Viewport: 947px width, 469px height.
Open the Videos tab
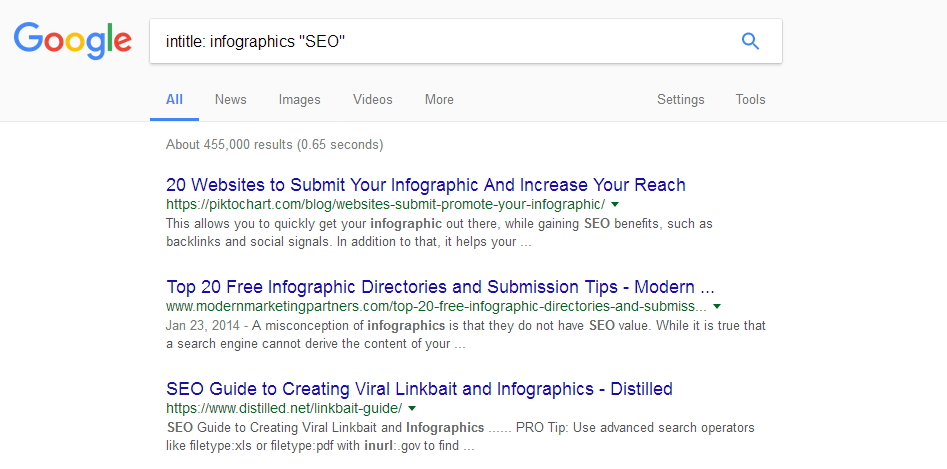[373, 100]
